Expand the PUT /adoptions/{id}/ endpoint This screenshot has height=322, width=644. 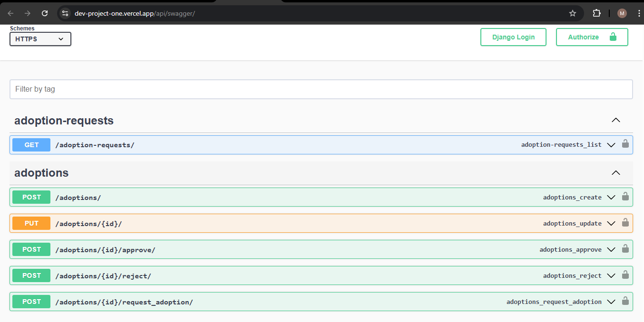pyautogui.click(x=611, y=223)
